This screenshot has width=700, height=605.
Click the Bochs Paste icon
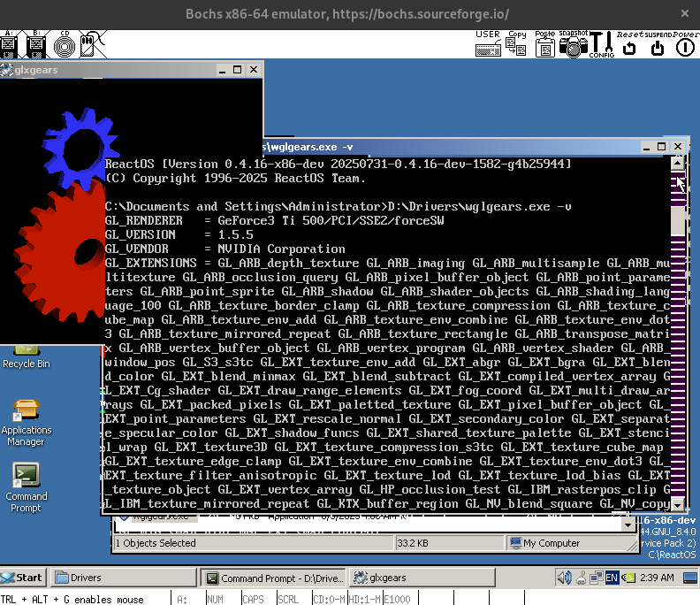pyautogui.click(x=544, y=44)
